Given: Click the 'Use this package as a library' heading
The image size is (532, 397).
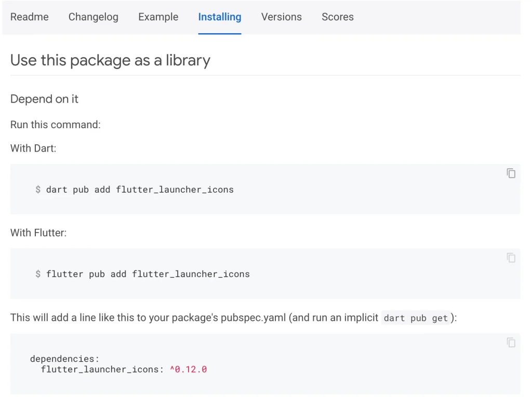Looking at the screenshot, I should pos(110,60).
